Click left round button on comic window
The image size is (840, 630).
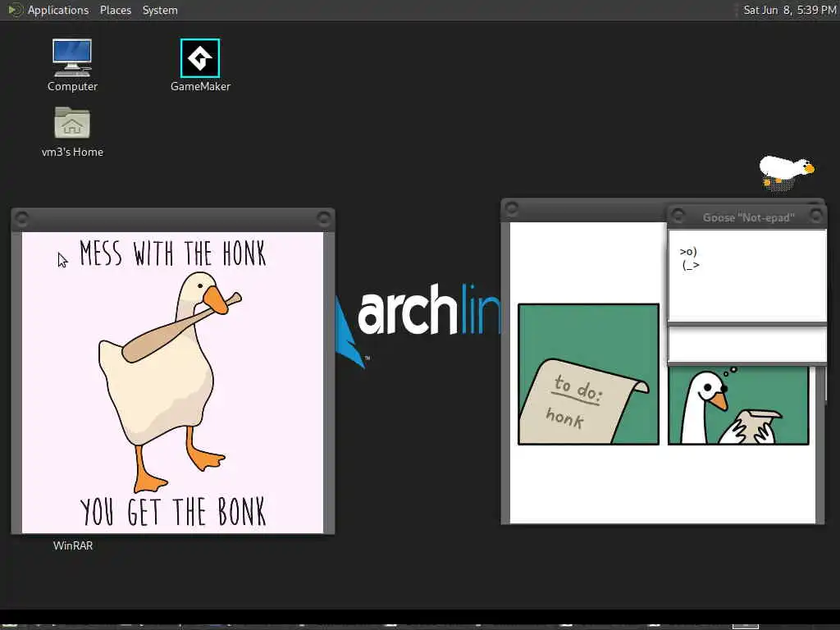pos(512,208)
